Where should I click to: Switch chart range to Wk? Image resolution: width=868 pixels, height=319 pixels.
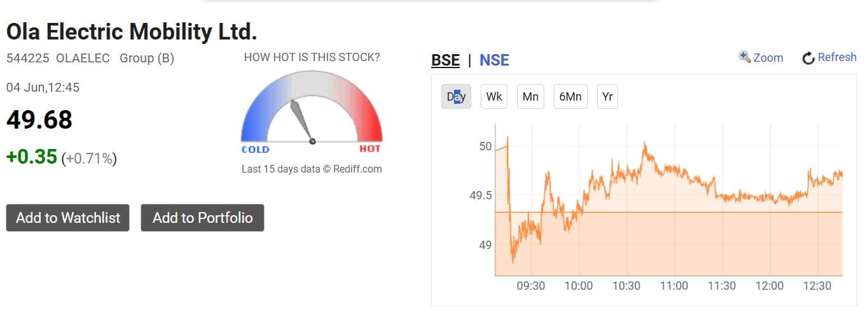494,97
